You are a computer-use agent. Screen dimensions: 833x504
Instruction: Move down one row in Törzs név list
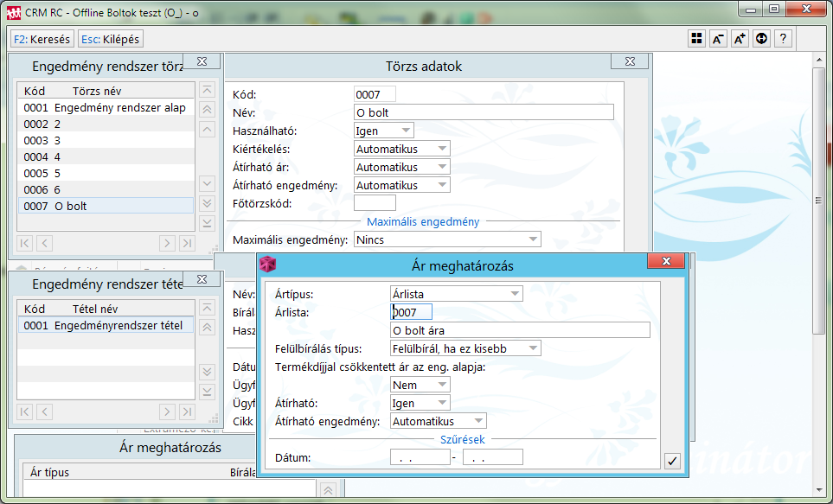pyautogui.click(x=208, y=184)
